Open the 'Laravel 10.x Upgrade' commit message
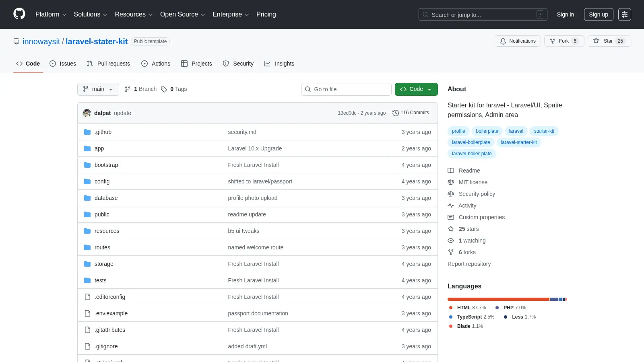The image size is (644, 362). click(255, 148)
